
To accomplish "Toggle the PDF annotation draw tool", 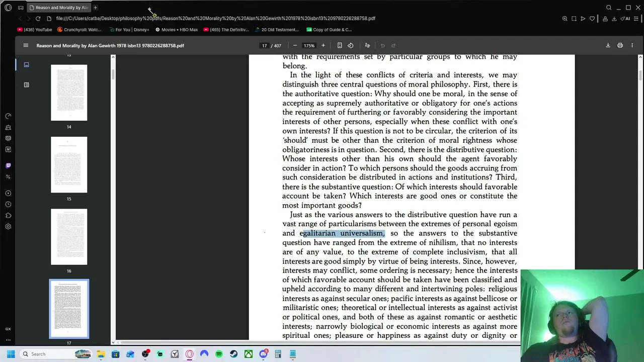I will [367, 45].
